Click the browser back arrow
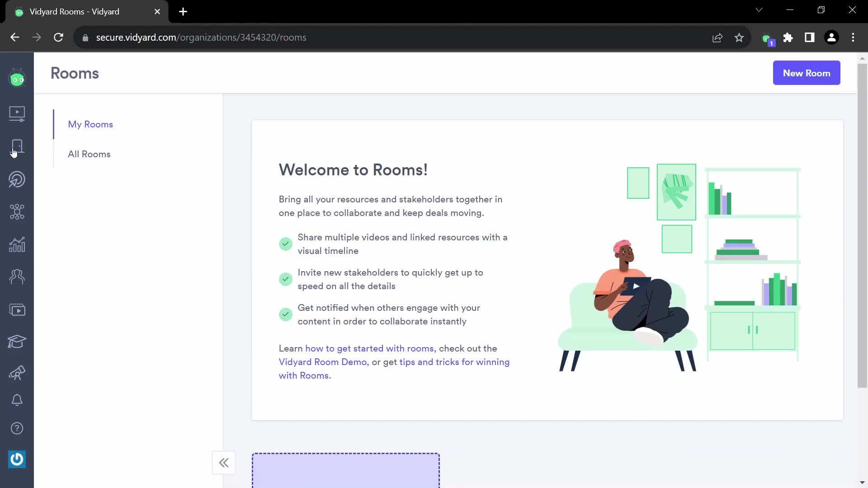Image resolution: width=868 pixels, height=488 pixels. 15,38
